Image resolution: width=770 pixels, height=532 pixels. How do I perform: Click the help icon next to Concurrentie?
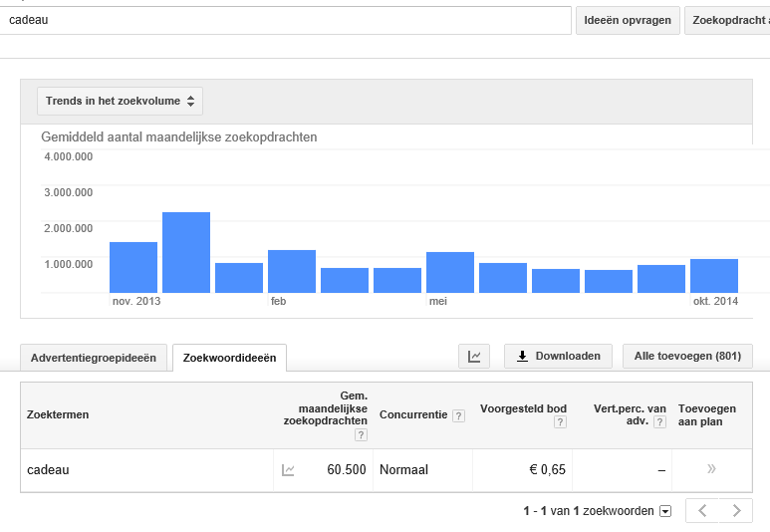click(458, 415)
